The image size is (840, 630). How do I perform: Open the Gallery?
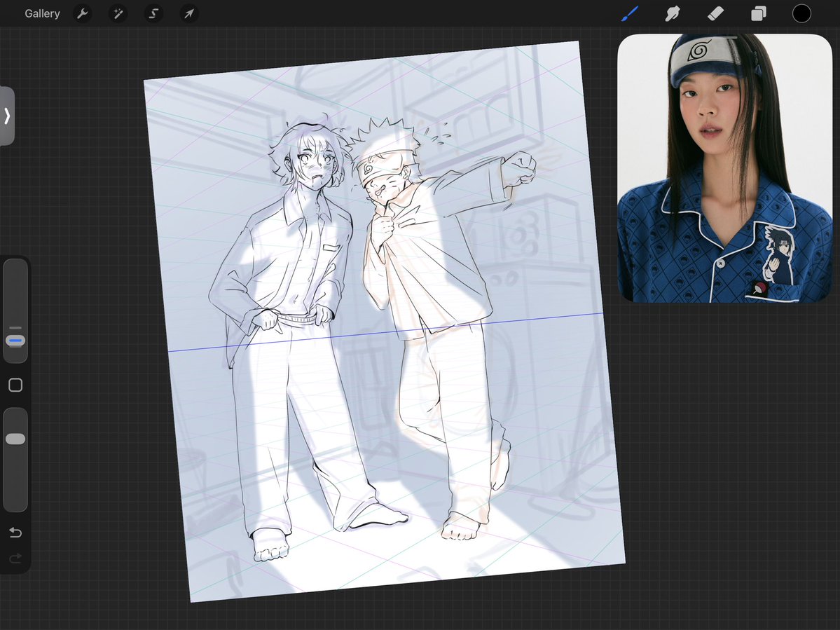pos(42,13)
